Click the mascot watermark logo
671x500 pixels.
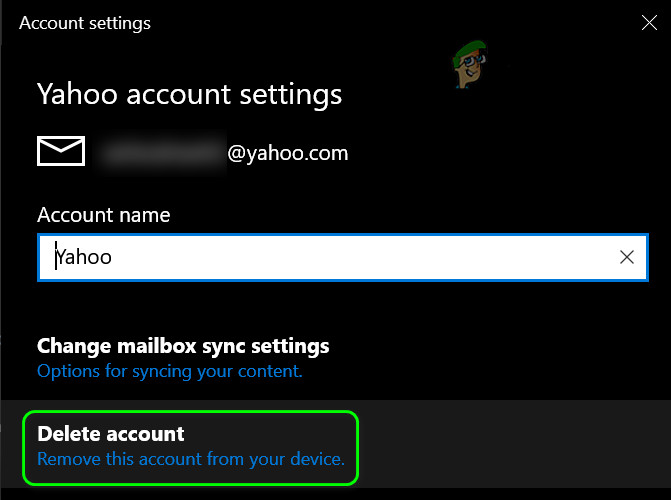[x=467, y=66]
